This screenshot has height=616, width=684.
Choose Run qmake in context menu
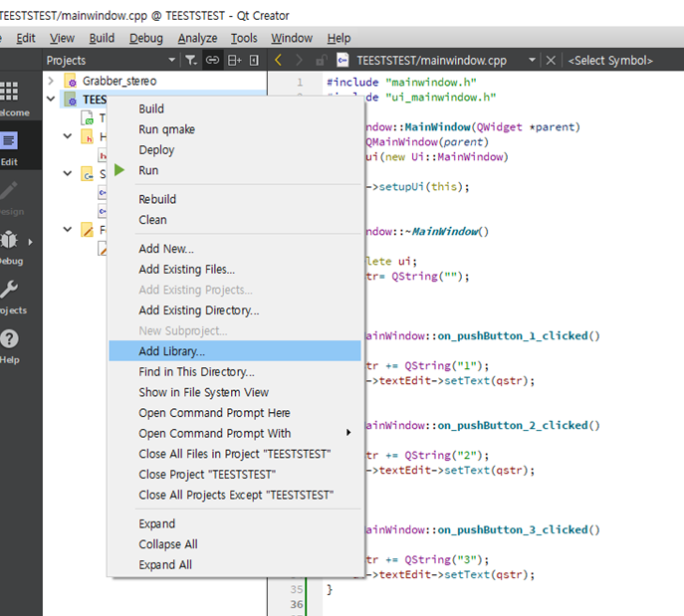167,129
